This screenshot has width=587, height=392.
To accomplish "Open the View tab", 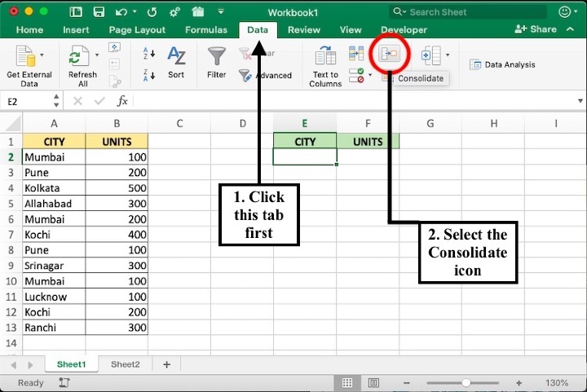I will [351, 29].
